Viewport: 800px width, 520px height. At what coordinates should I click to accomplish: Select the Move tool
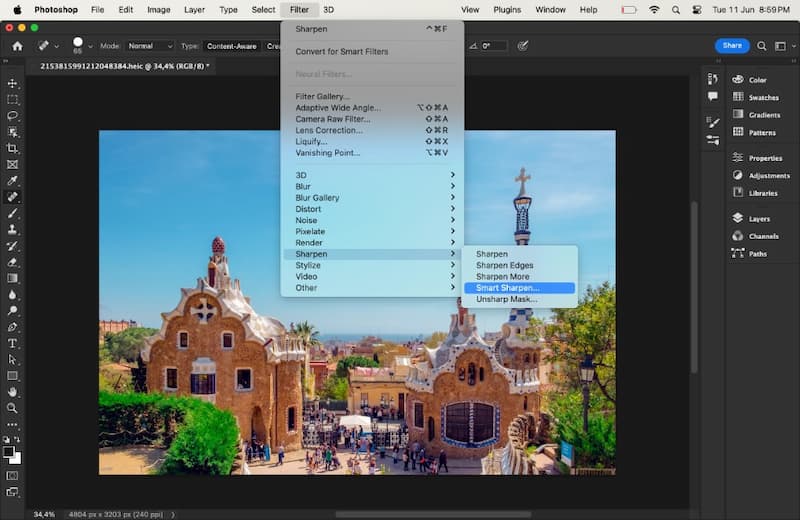[x=12, y=83]
